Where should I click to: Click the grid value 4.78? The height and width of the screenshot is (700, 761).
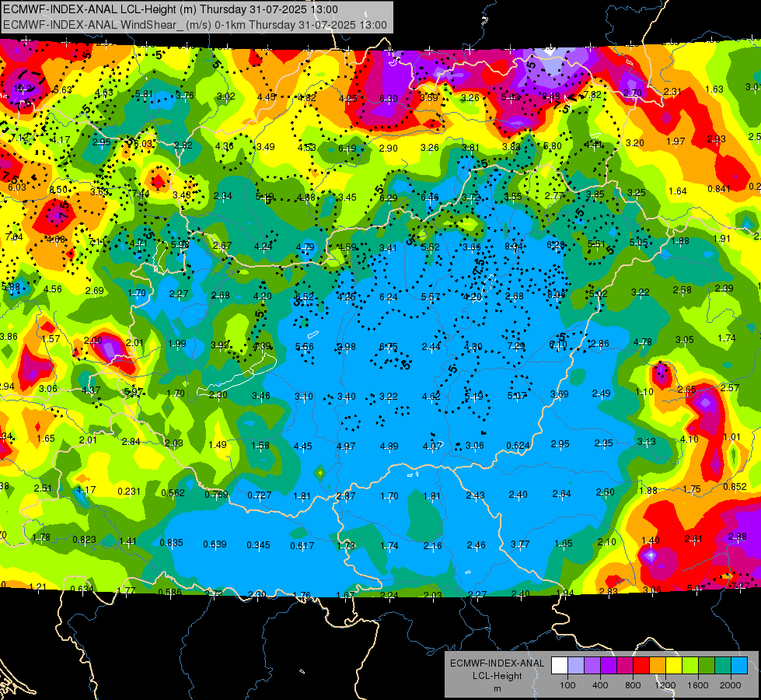pyautogui.click(x=643, y=342)
